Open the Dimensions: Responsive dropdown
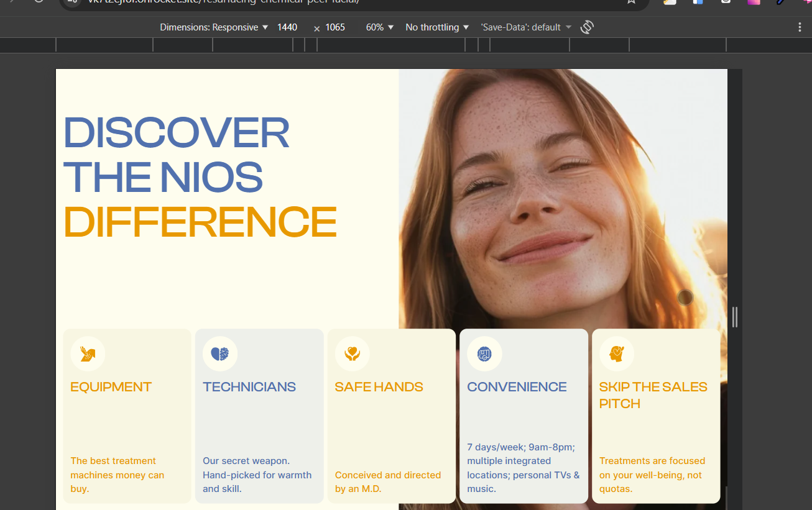The width and height of the screenshot is (812, 510). pos(214,27)
